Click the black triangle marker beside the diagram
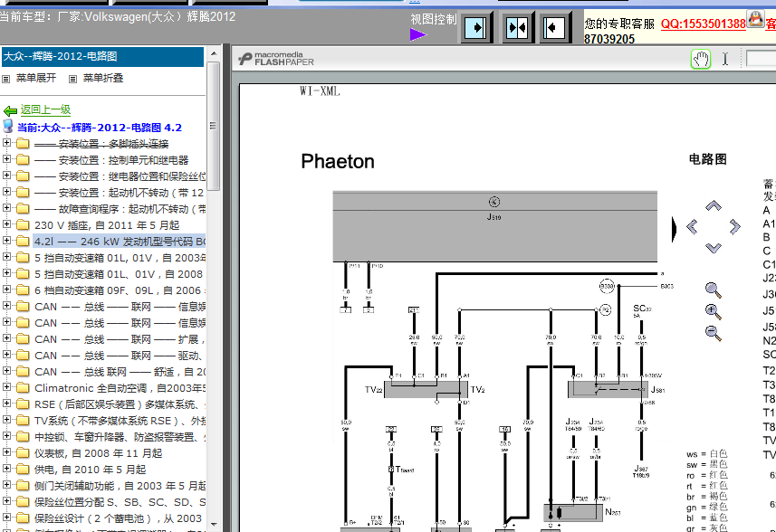Viewport: 776px width, 532px height. pyautogui.click(x=674, y=229)
